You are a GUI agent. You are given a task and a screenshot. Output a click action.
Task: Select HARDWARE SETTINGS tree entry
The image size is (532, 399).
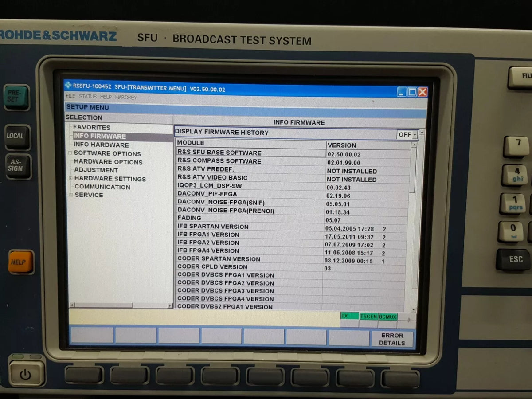(x=110, y=179)
